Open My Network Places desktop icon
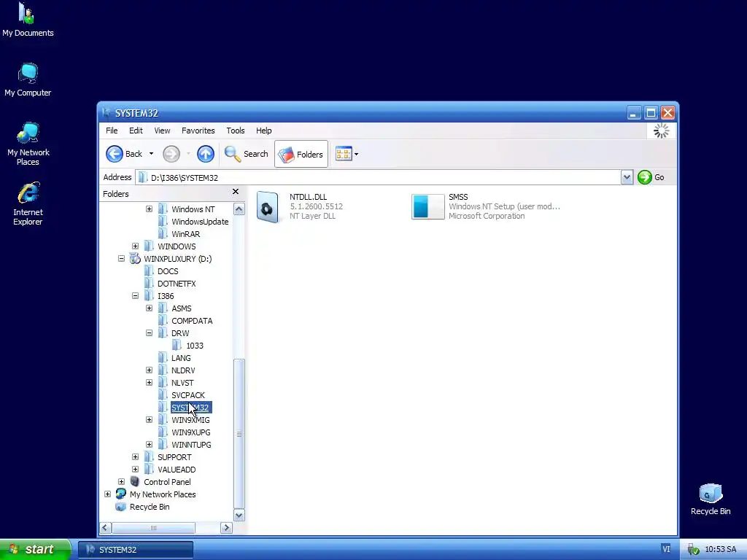This screenshot has height=560, width=747. coord(28,144)
